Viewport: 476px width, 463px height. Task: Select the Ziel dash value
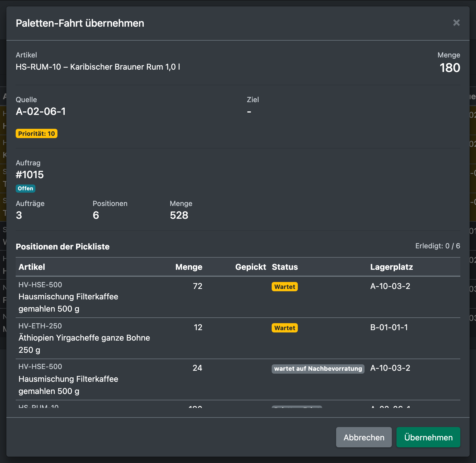[x=249, y=112]
